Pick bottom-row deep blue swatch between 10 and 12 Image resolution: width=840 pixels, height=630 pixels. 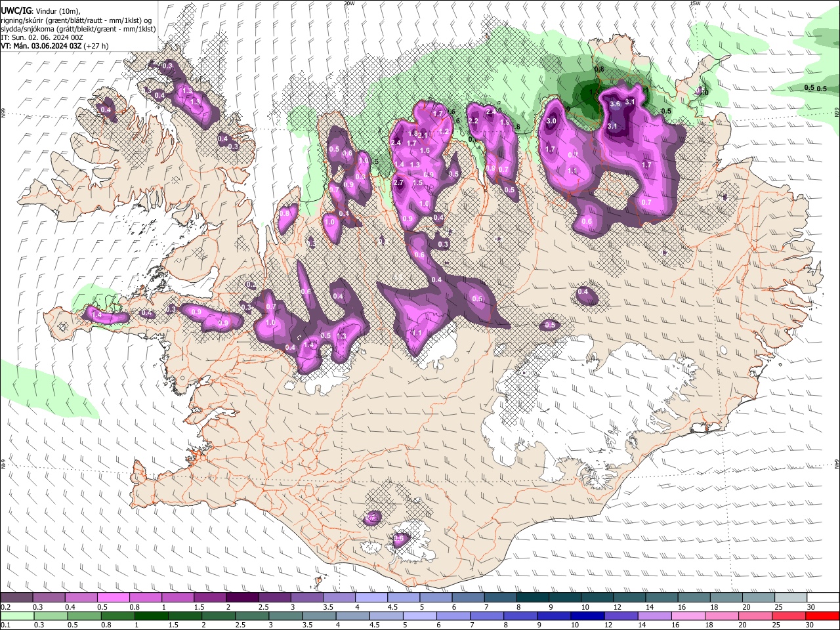[587, 616]
